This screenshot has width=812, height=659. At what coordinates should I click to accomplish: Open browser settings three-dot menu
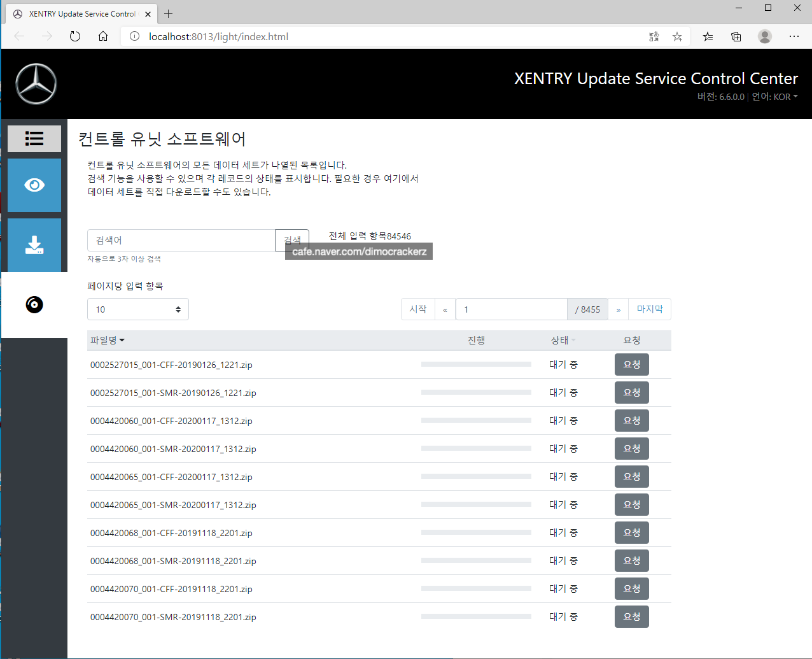794,36
